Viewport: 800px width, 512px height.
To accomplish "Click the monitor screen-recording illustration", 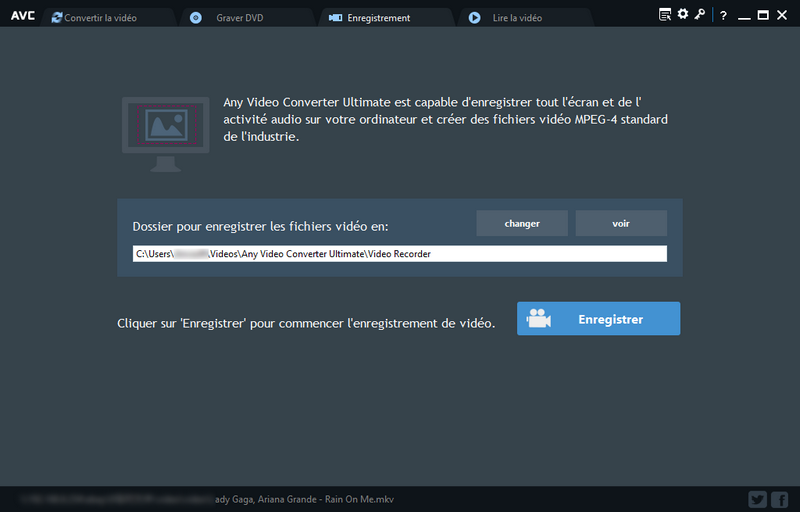I will coord(165,134).
